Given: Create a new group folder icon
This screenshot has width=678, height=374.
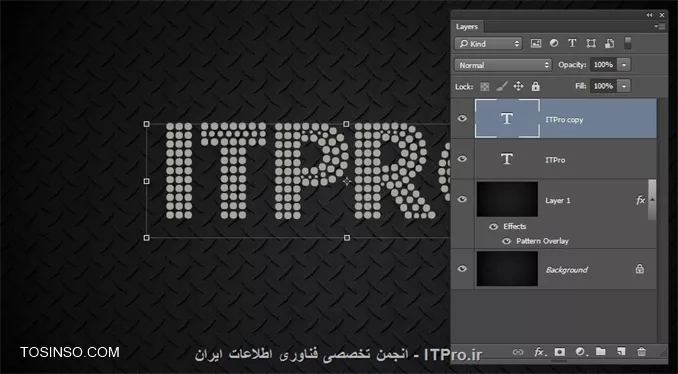Looking at the screenshot, I should pyautogui.click(x=600, y=352).
